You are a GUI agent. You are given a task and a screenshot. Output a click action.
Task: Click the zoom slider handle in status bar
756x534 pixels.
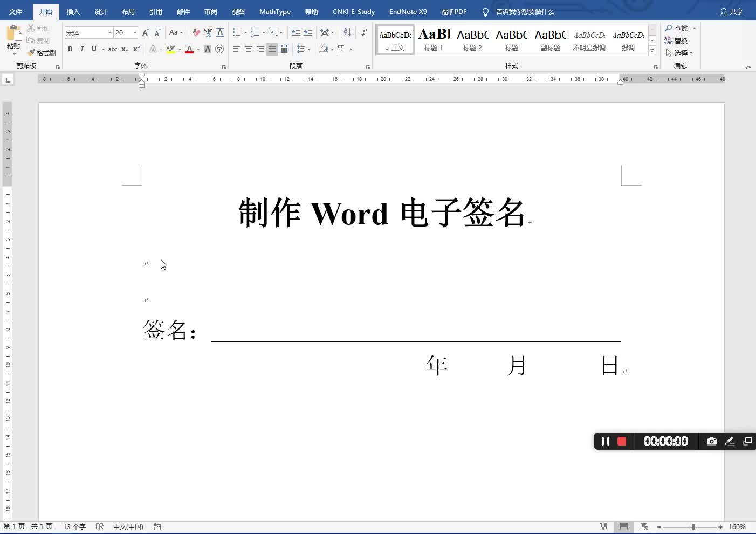[x=693, y=526]
